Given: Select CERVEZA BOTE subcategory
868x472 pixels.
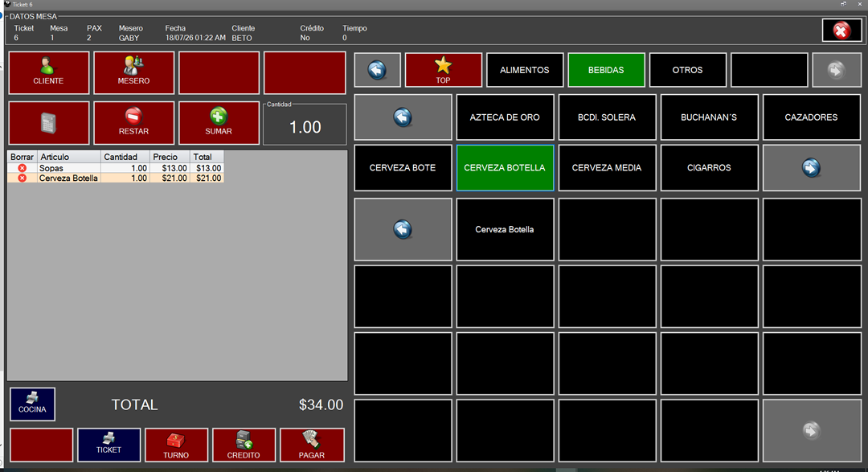Looking at the screenshot, I should click(403, 167).
